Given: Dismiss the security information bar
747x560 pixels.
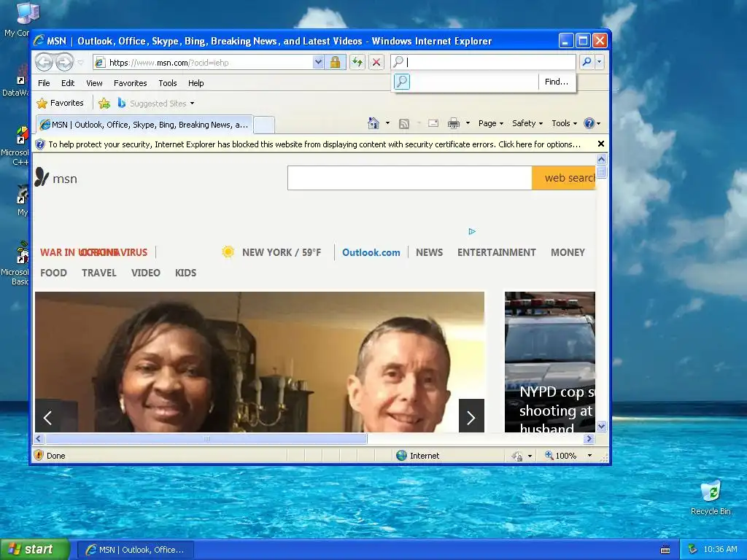Looking at the screenshot, I should click(x=601, y=144).
